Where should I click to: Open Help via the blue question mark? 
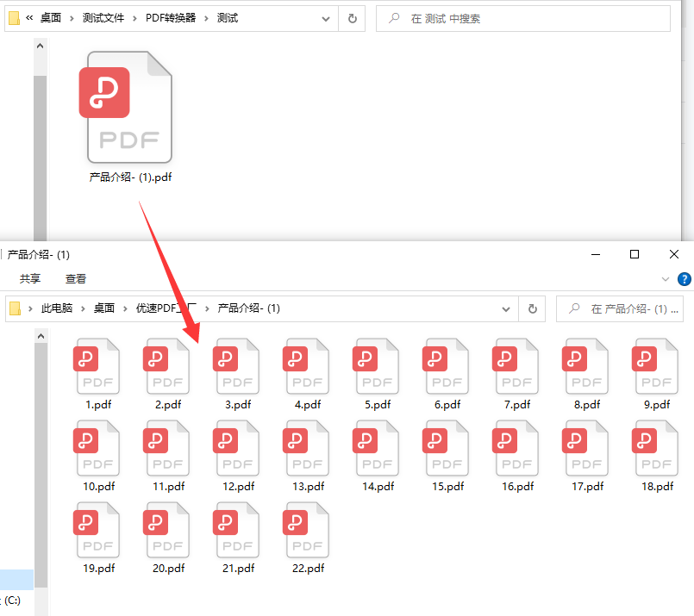tap(684, 278)
